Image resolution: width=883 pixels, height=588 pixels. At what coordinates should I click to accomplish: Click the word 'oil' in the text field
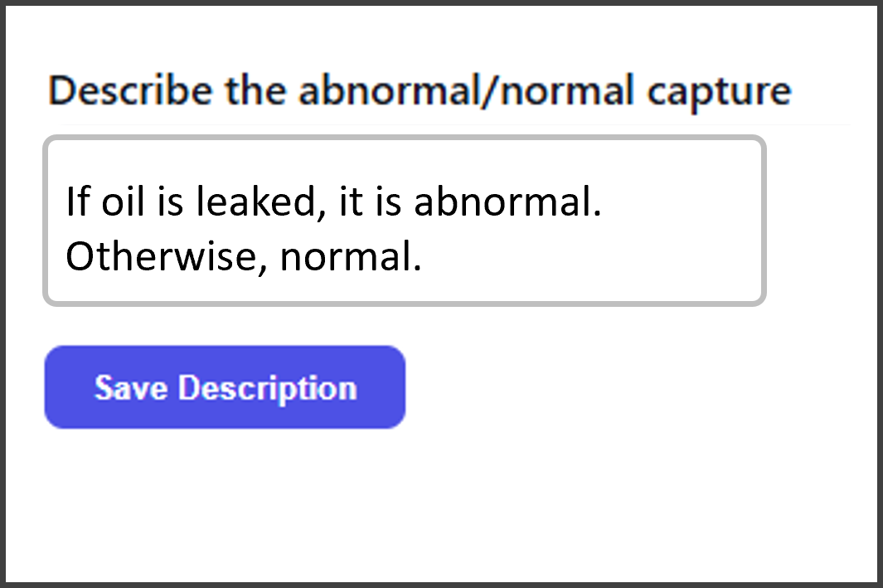tap(123, 200)
